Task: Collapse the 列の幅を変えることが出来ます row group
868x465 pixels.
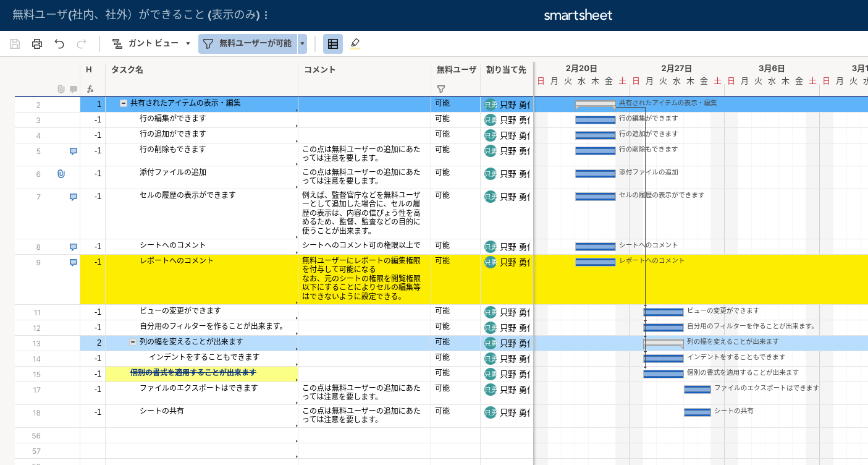Action: click(132, 342)
